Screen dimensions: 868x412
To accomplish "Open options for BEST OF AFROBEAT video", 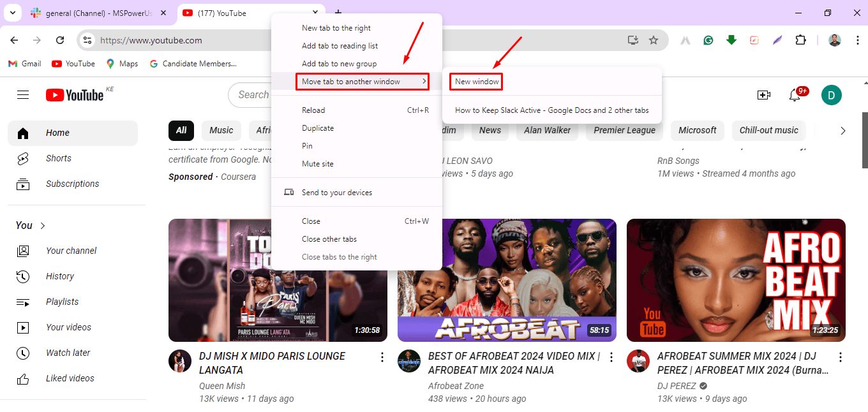I will (x=611, y=357).
